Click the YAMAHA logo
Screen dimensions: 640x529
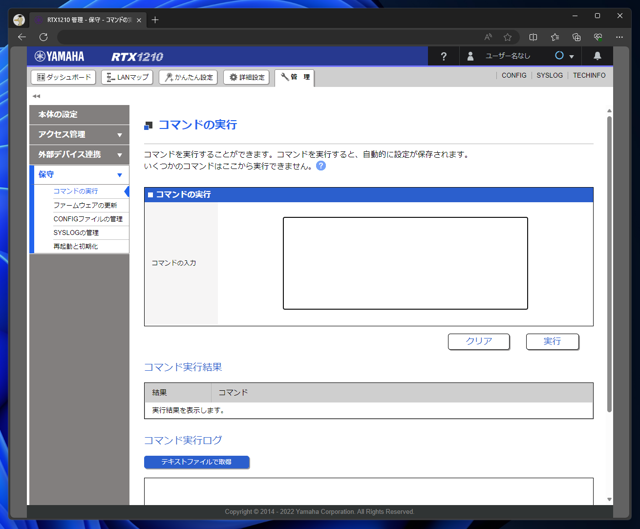pyautogui.click(x=60, y=56)
